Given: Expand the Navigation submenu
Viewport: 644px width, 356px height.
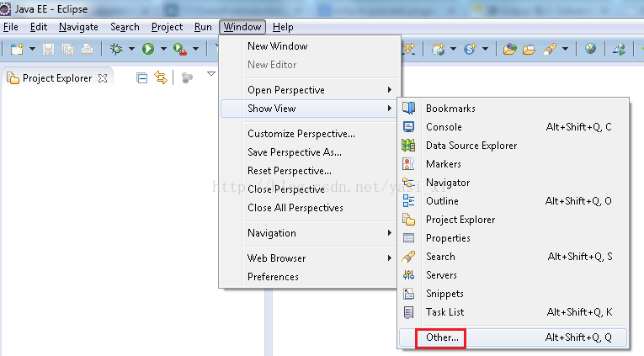Looking at the screenshot, I should pyautogui.click(x=310, y=233).
